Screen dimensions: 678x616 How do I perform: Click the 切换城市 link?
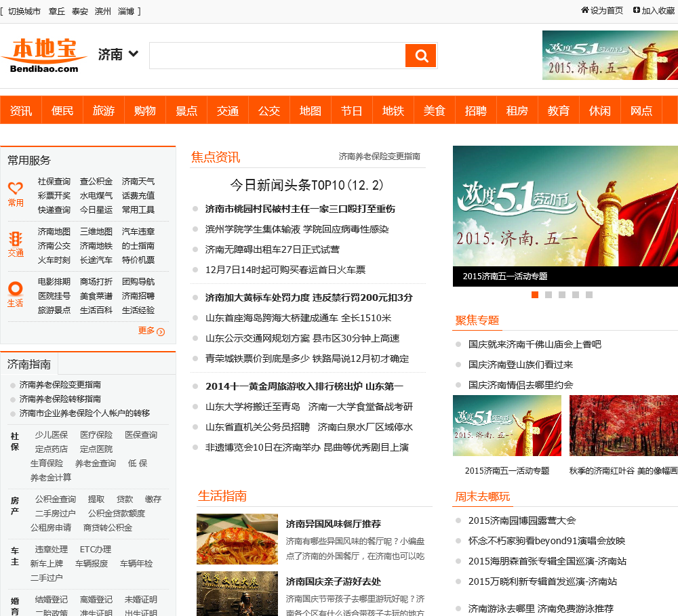pos(24,12)
